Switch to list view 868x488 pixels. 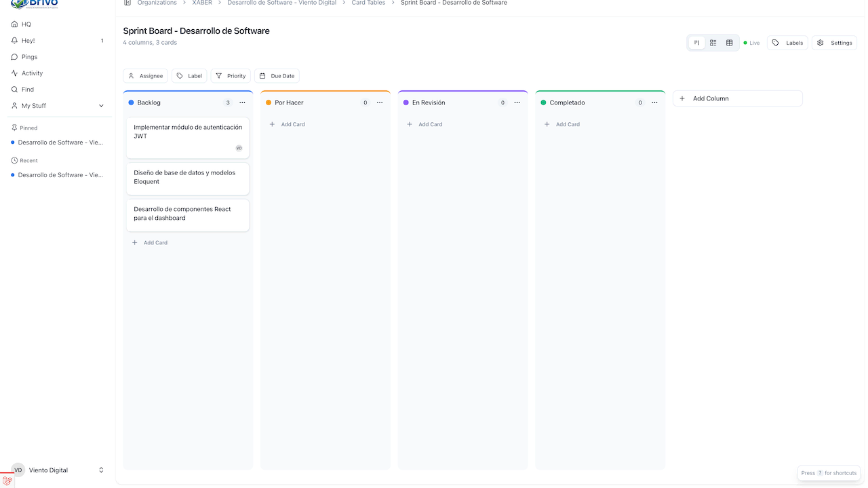click(x=713, y=43)
